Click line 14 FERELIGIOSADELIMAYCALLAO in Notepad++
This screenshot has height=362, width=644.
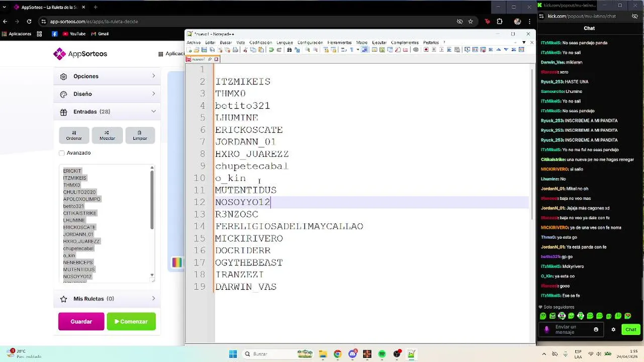point(289,226)
